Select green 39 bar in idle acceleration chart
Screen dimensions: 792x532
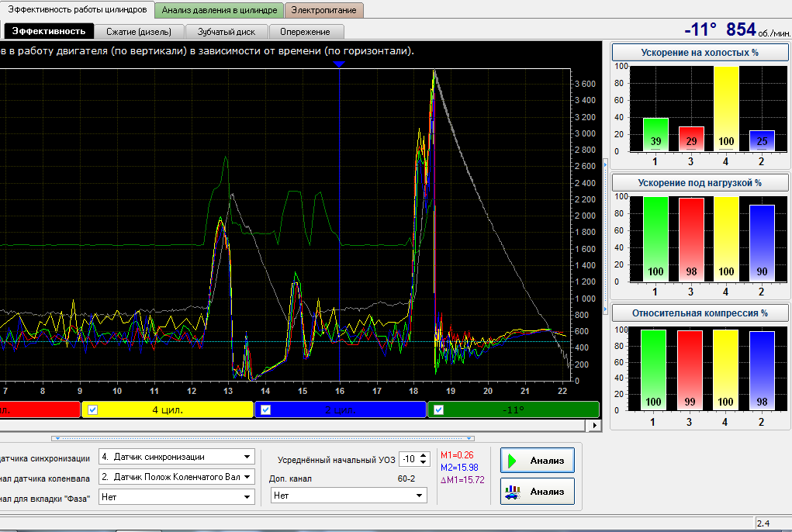[655, 135]
